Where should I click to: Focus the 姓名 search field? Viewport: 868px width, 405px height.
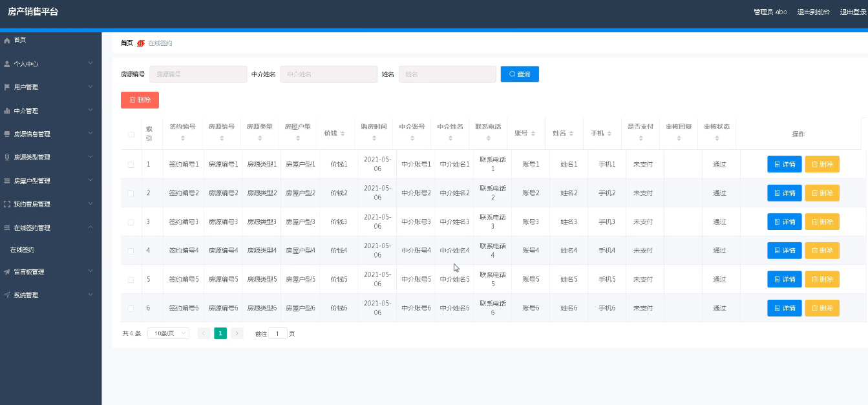[447, 74]
